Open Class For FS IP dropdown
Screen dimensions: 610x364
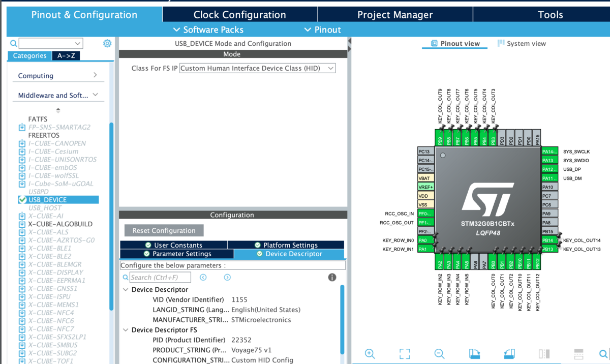click(x=258, y=68)
